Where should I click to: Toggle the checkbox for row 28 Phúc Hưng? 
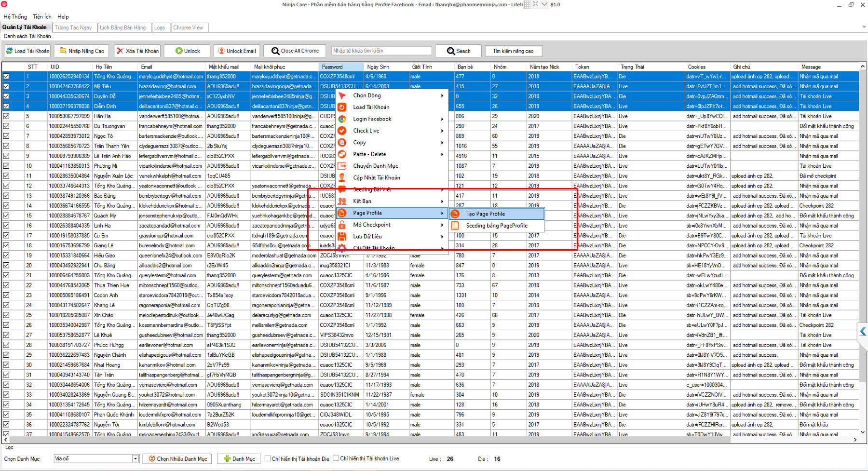[6, 345]
